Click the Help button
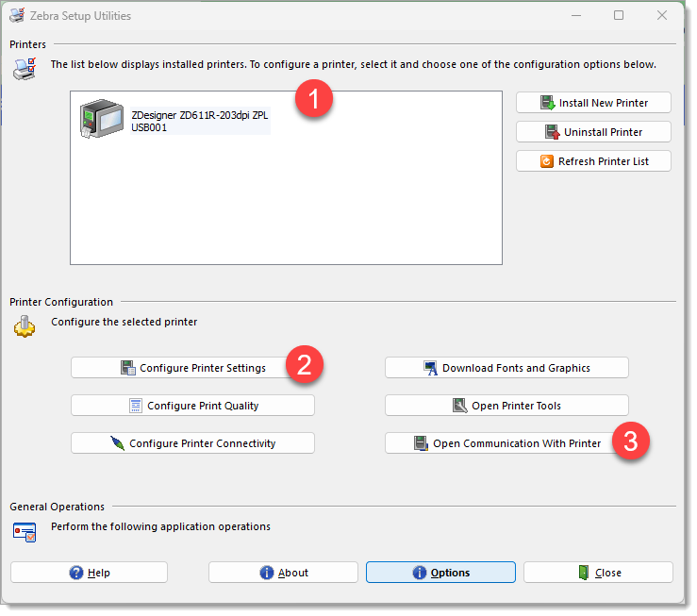Viewport: 697px width, 616px height. point(89,573)
